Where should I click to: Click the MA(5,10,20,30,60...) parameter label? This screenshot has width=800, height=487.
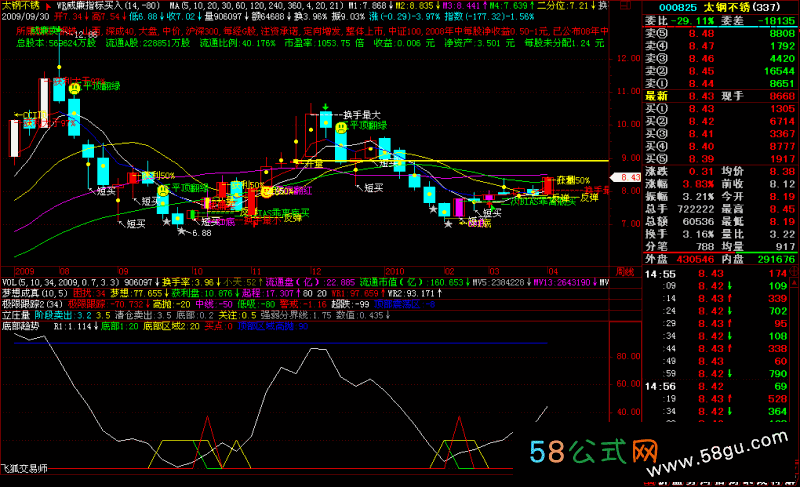tap(256, 6)
